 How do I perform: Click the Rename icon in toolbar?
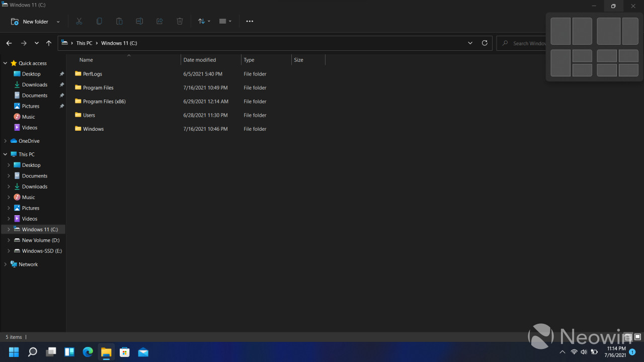pos(139,22)
